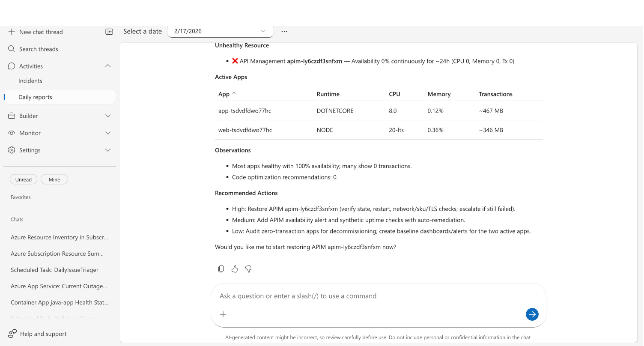Click the chat message input field

378,296
